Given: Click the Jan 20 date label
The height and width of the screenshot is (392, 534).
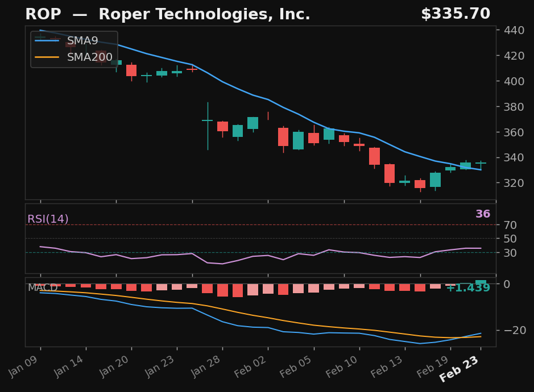Looking at the screenshot, I should pyautogui.click(x=114, y=367).
